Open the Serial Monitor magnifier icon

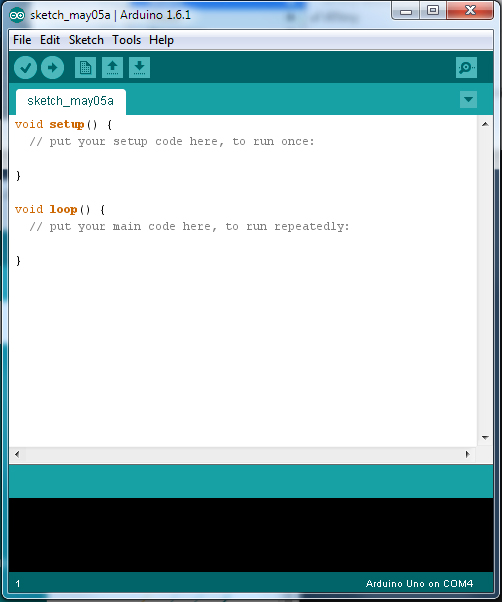(x=466, y=68)
